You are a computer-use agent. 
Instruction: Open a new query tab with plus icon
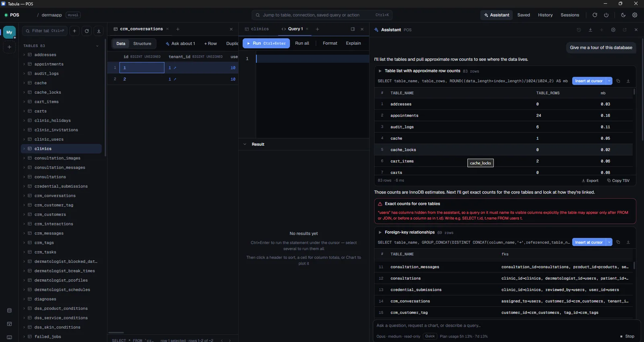318,29
